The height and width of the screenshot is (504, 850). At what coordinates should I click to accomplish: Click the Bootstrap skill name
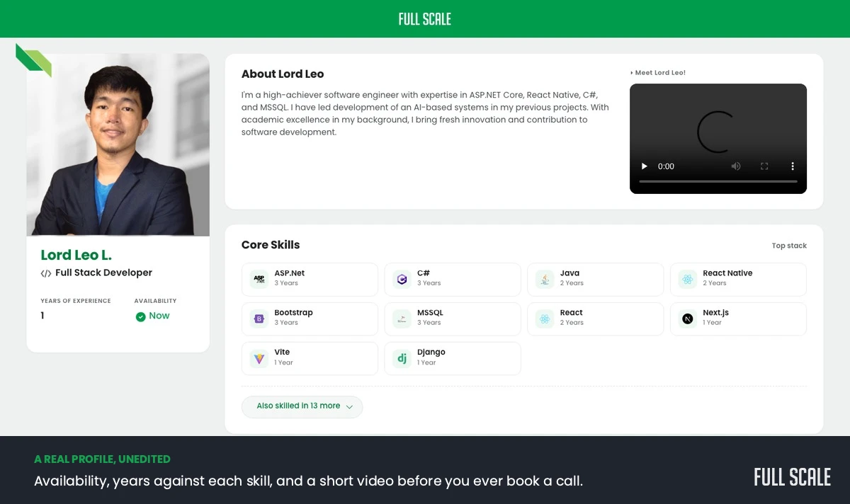point(294,313)
